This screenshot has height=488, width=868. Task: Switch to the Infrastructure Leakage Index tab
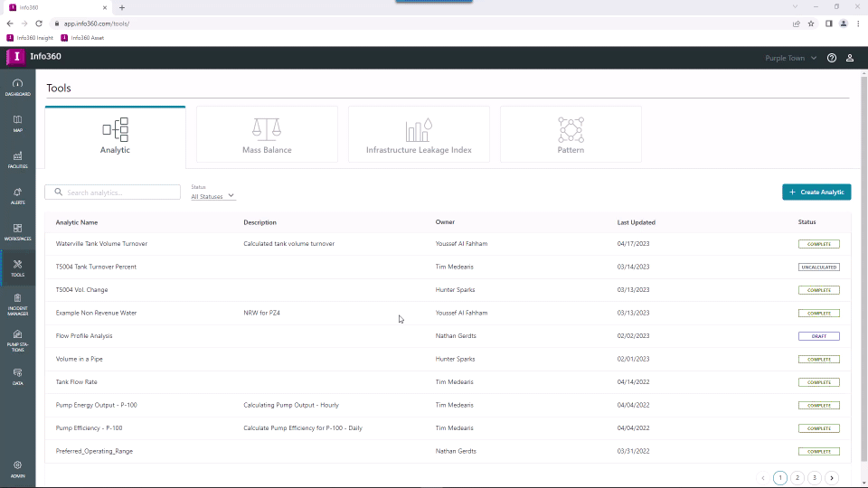tap(419, 135)
